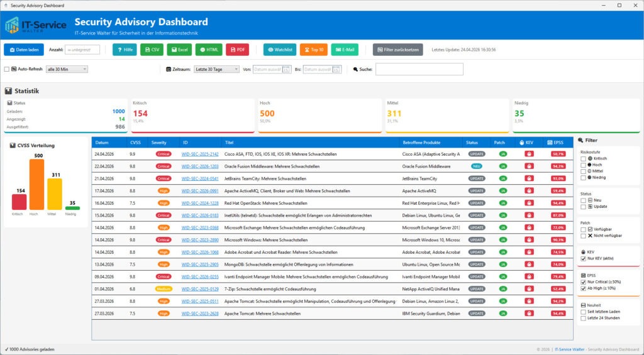Click Filter zurücksetzen button
644x355 pixels.
[397, 50]
